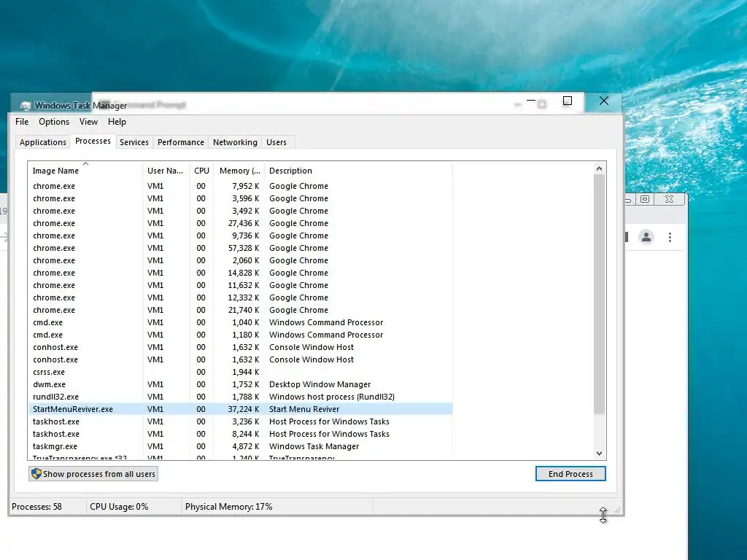Open the Chrome profile avatar icon
The image size is (747, 560).
point(646,237)
